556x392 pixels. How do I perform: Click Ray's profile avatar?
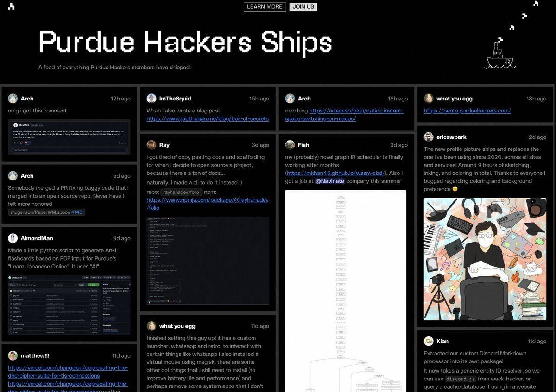click(152, 145)
